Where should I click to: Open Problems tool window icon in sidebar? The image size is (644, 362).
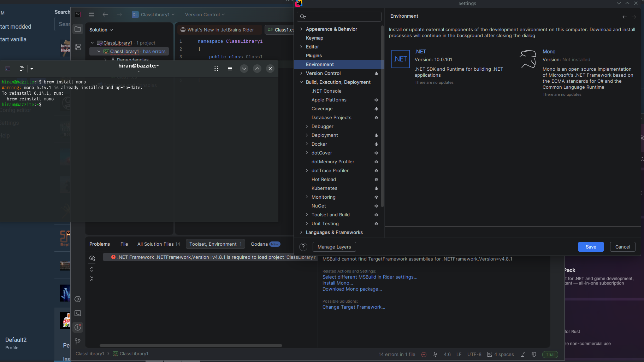[x=78, y=327]
